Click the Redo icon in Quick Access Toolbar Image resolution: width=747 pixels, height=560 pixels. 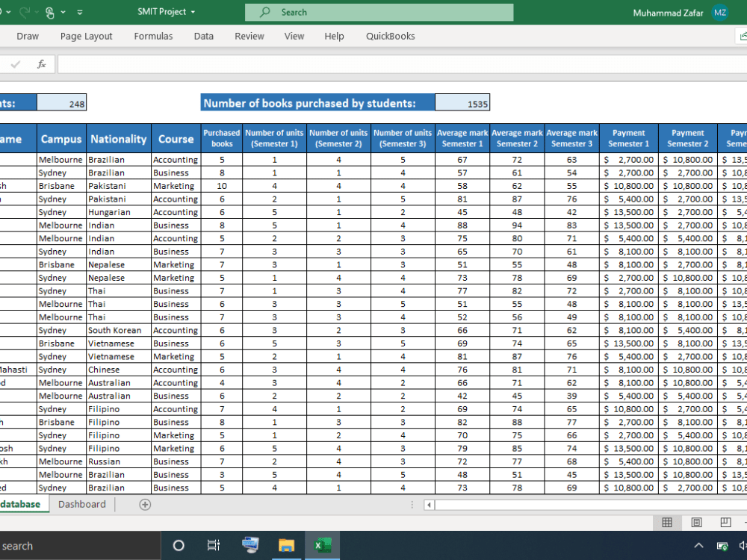[25, 12]
